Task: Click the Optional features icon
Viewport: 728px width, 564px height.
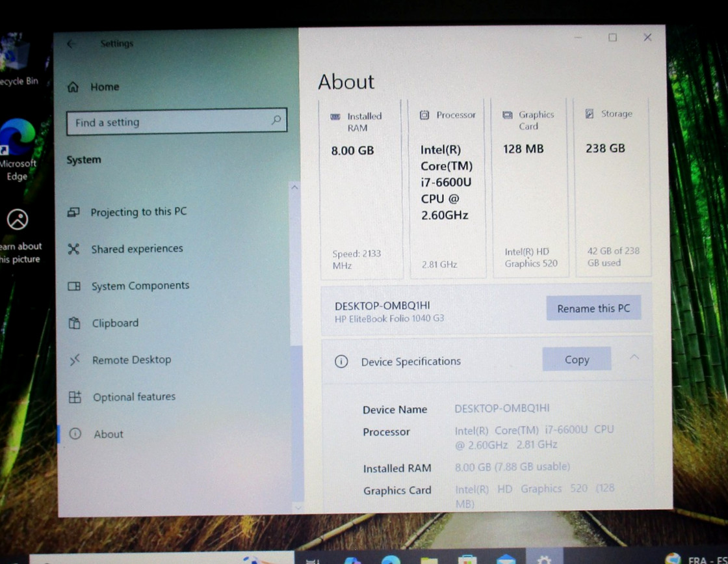Action: (75, 397)
